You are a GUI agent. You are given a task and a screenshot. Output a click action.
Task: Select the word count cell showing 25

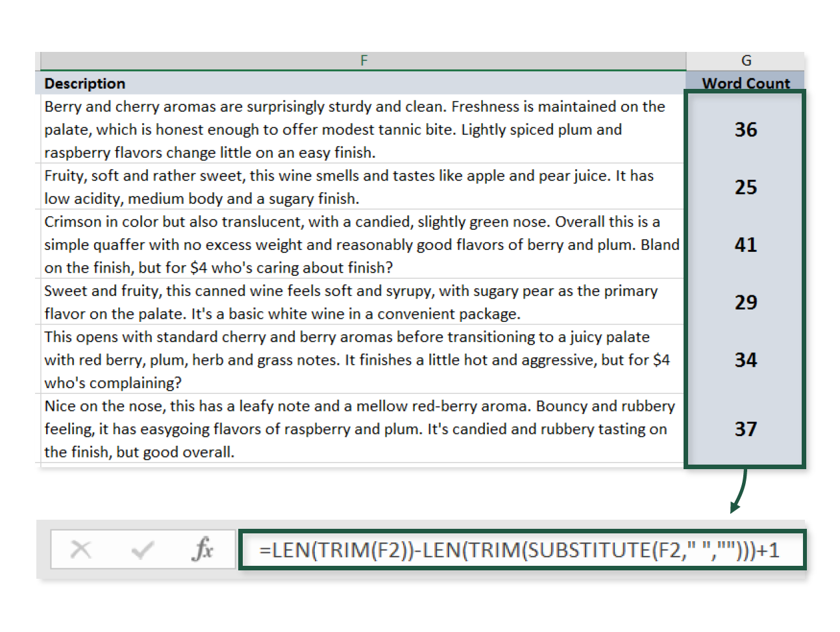pyautogui.click(x=745, y=187)
